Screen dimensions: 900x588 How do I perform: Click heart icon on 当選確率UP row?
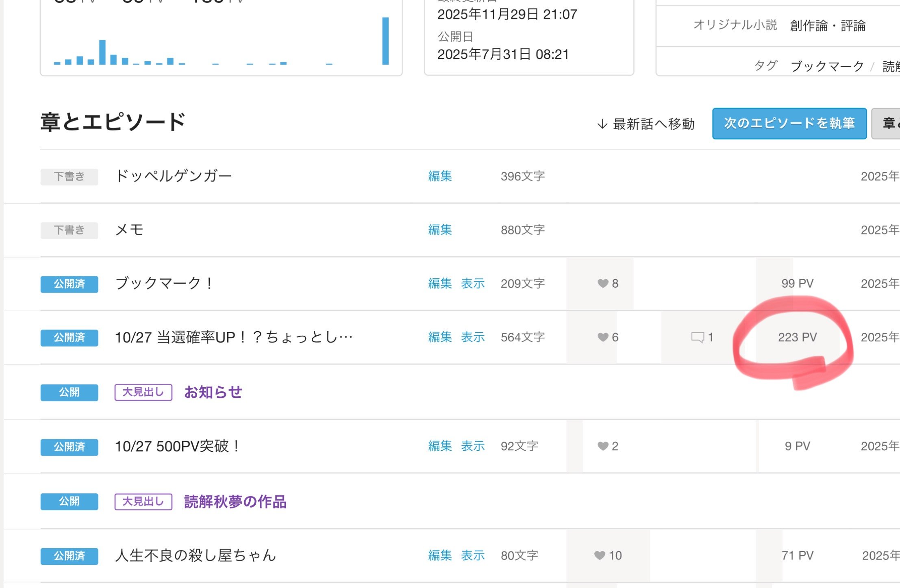[603, 337]
